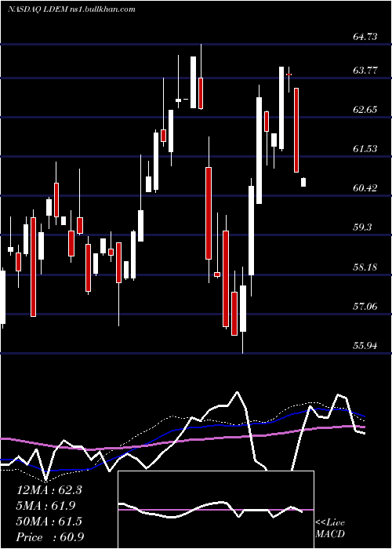
Task: Click the 64.73 price level label
Action: pos(365,36)
